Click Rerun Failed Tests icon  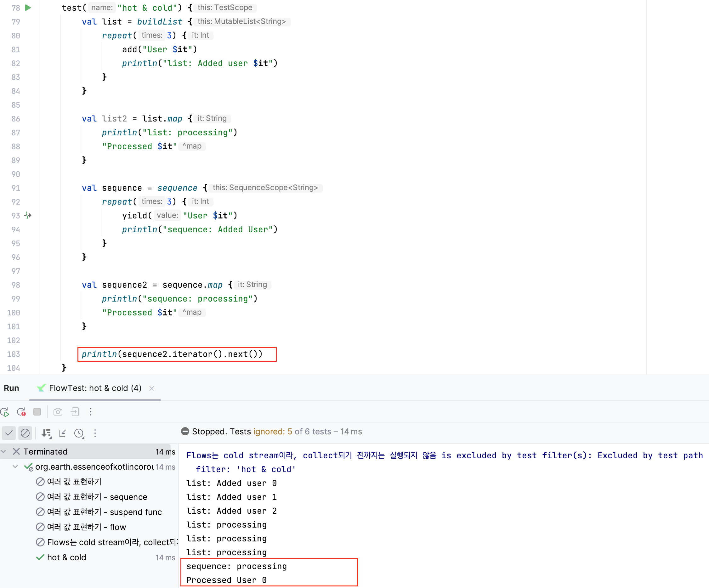point(21,412)
